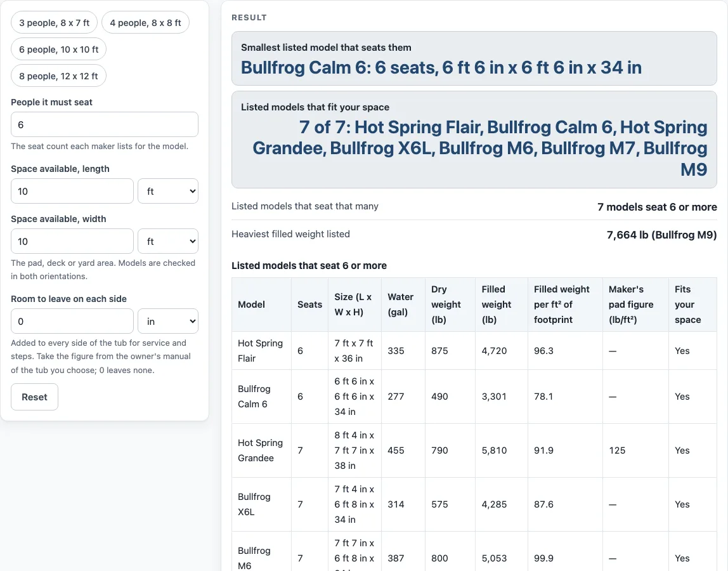Click the 'Model' column header
This screenshot has height=571, width=728.
click(x=261, y=305)
